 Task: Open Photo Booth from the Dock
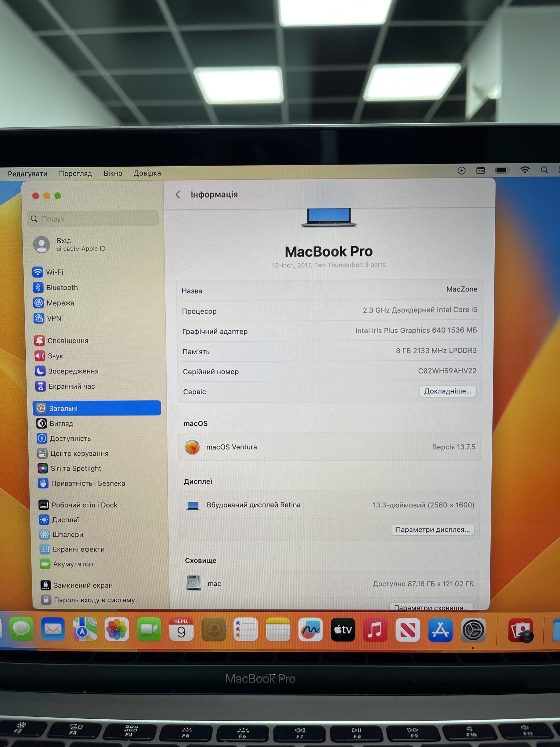coord(521,630)
